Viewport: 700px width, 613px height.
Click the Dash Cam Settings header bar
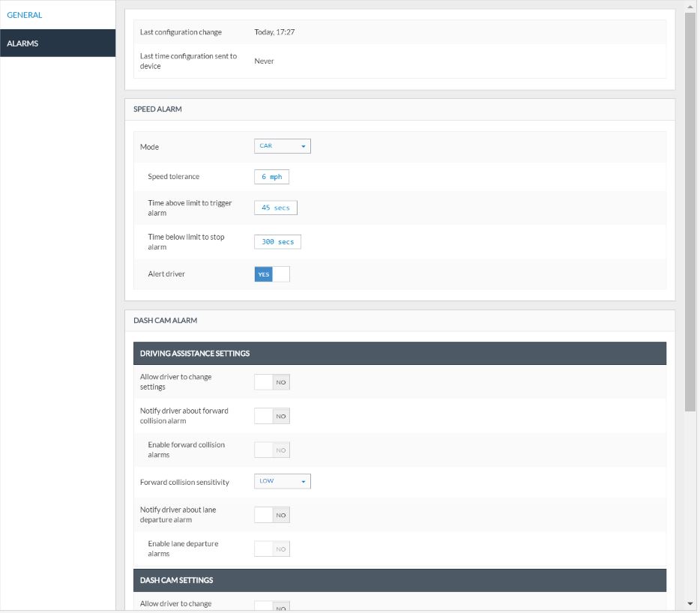[x=399, y=580]
